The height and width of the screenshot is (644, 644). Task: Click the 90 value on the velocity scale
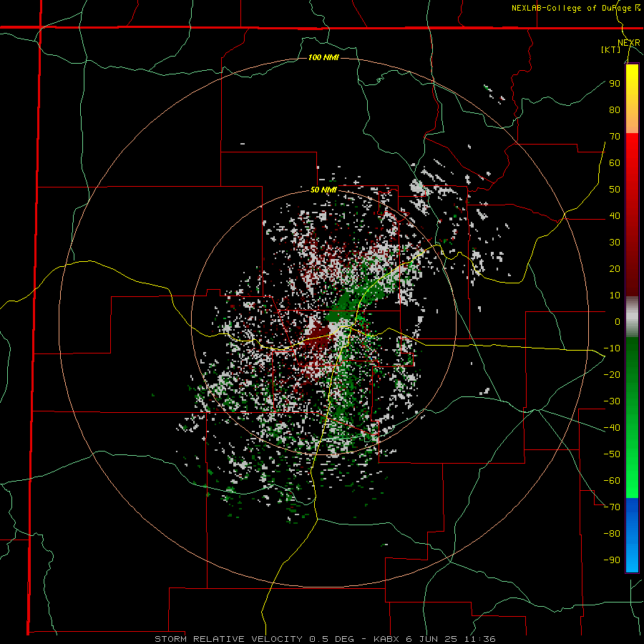click(x=615, y=84)
